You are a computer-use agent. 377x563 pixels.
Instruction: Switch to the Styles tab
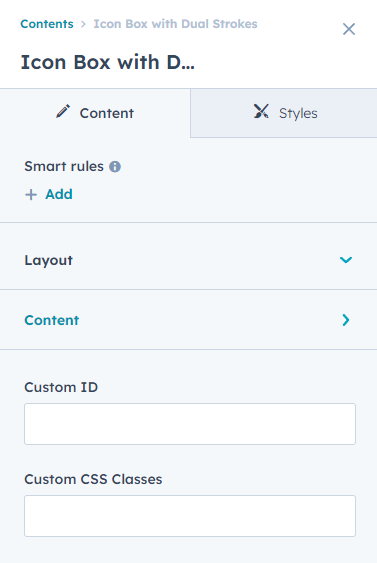coord(284,113)
